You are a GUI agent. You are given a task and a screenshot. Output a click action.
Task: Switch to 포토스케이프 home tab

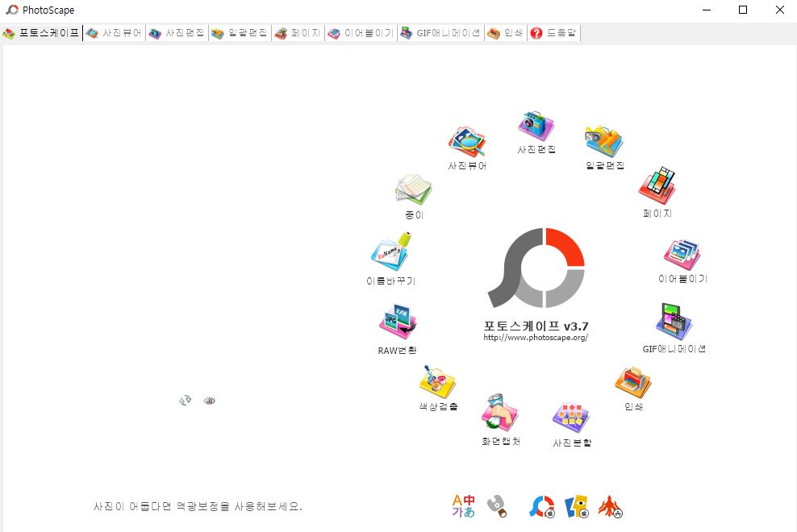coord(42,33)
